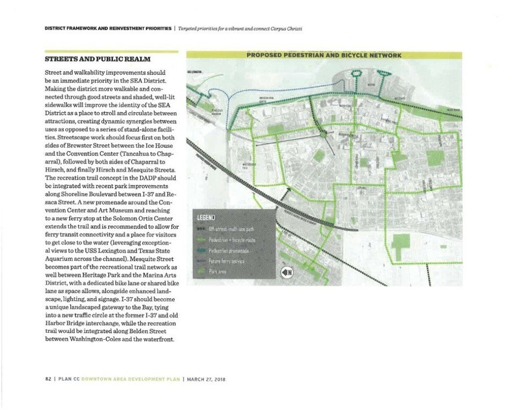Click the LEGEND heading in the map
The width and height of the screenshot is (532, 411).
[205, 218]
